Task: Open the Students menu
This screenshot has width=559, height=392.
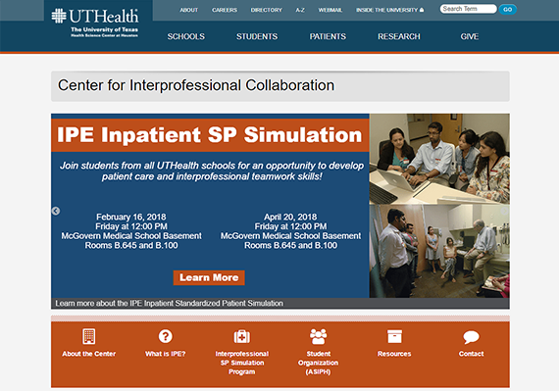Action: [x=257, y=36]
